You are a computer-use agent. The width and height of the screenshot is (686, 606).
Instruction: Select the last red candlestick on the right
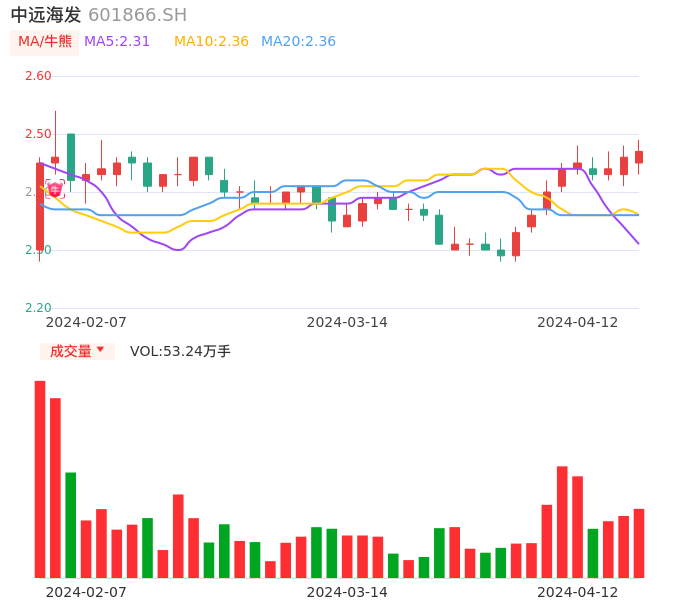tap(639, 157)
